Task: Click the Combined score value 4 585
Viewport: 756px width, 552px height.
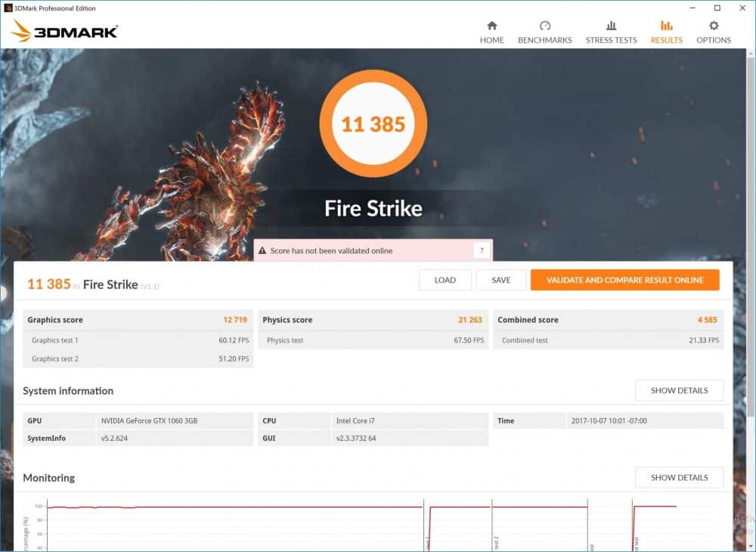Action: tap(708, 320)
